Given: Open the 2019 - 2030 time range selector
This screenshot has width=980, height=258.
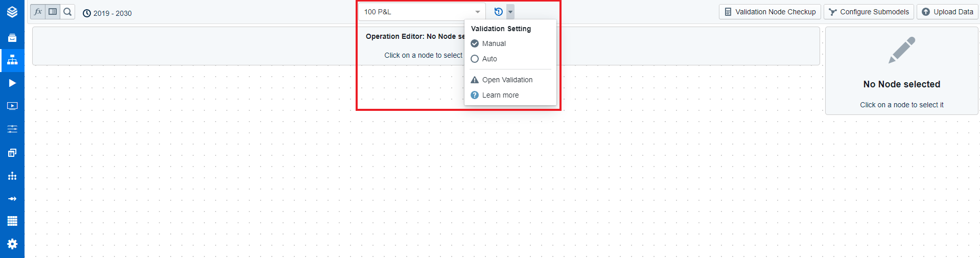Looking at the screenshot, I should click(107, 13).
